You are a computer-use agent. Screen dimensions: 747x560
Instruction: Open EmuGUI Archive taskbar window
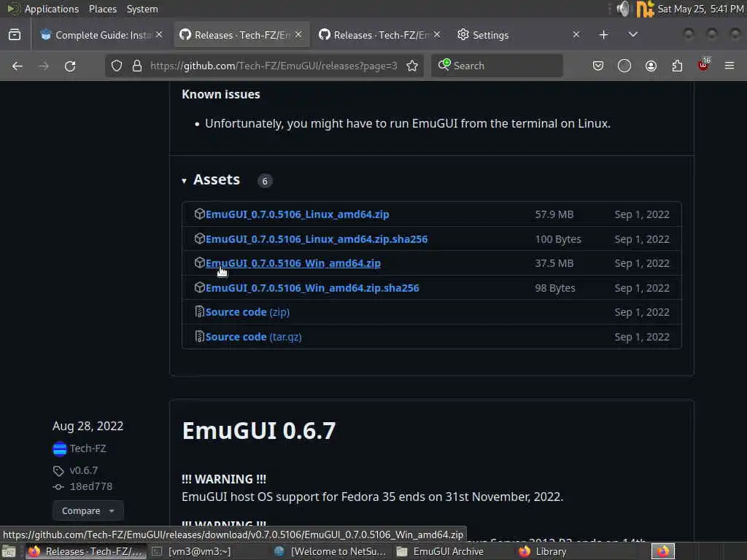click(448, 551)
